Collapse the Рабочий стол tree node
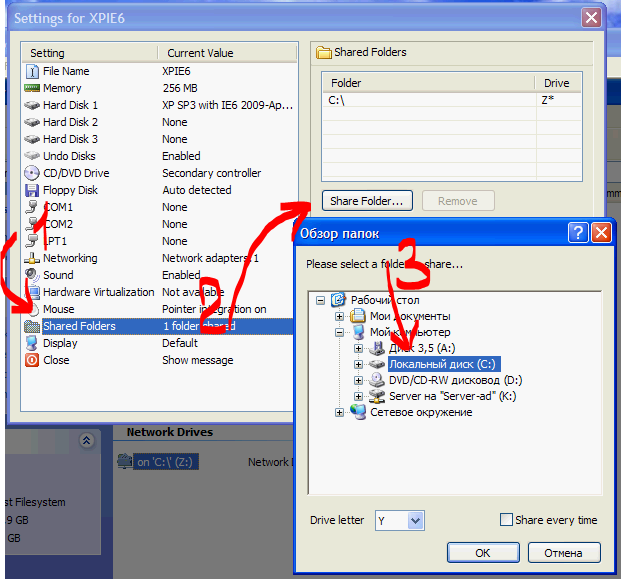Screen dimensions: 621x579 point(320,301)
